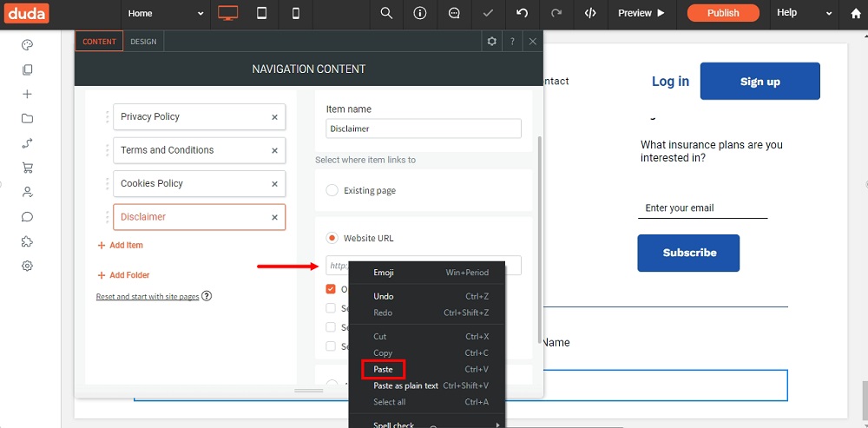Switch to mobile phone view
This screenshot has width=868, height=428.
pos(296,13)
